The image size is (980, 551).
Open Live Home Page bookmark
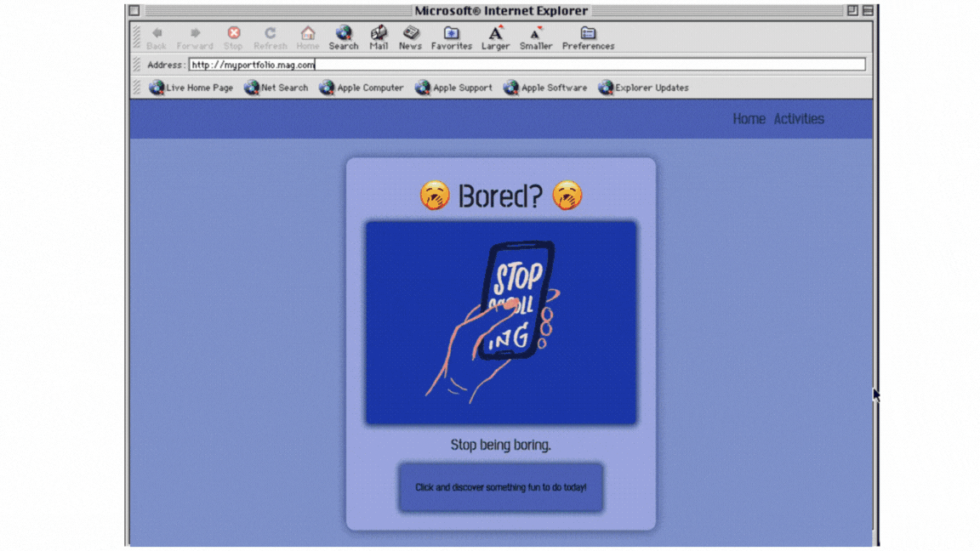point(191,88)
